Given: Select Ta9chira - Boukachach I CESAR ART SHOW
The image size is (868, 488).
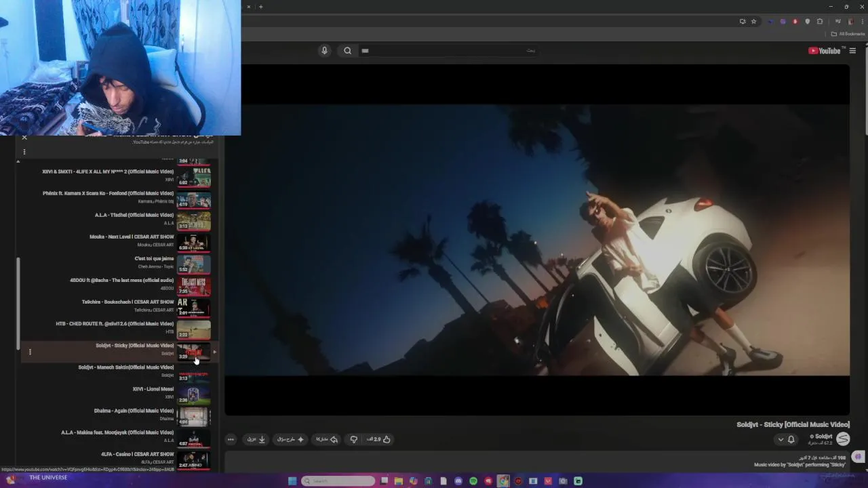Looking at the screenshot, I should (128, 302).
